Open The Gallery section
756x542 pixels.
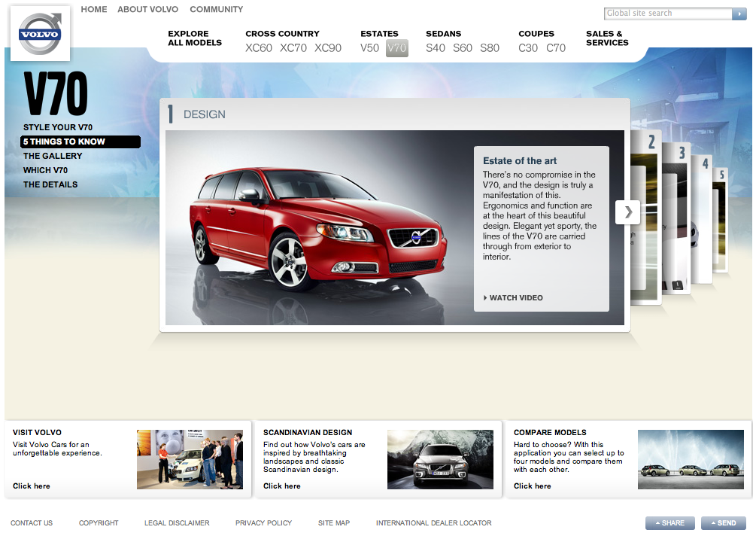click(x=53, y=156)
